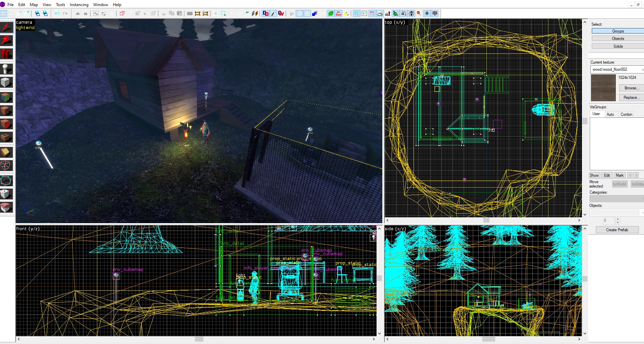Open the File menu
This screenshot has width=644, height=344.
coord(11,5)
